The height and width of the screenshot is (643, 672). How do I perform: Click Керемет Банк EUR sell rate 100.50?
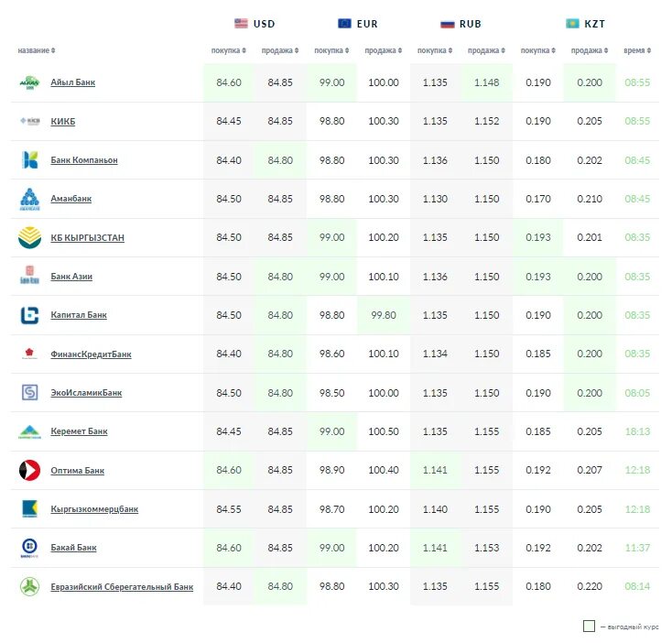[383, 431]
